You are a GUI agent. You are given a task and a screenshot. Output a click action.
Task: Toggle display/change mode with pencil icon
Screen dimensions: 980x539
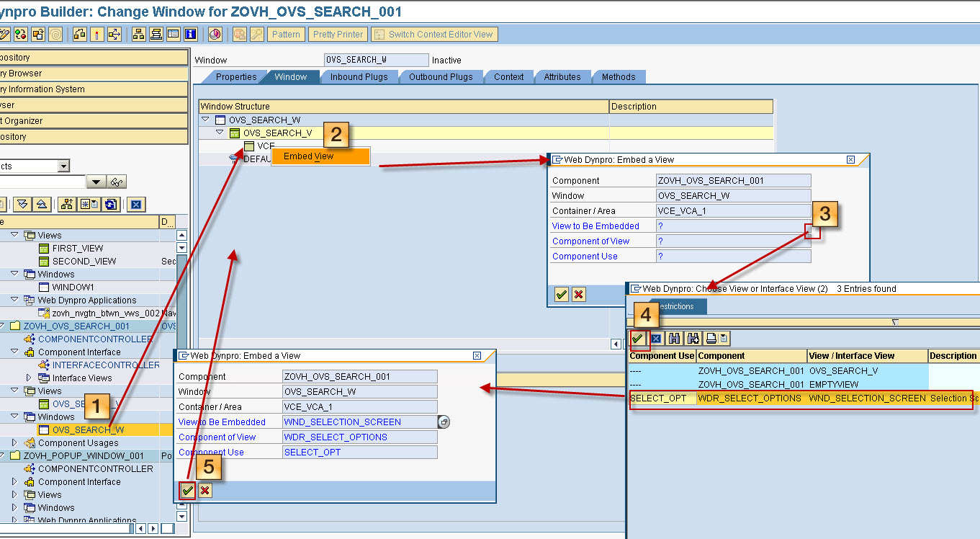click(x=6, y=34)
